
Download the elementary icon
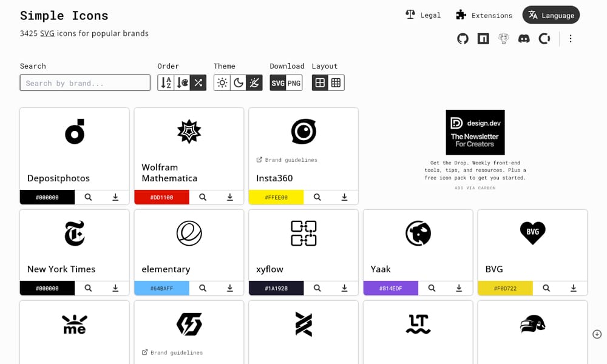coord(230,288)
